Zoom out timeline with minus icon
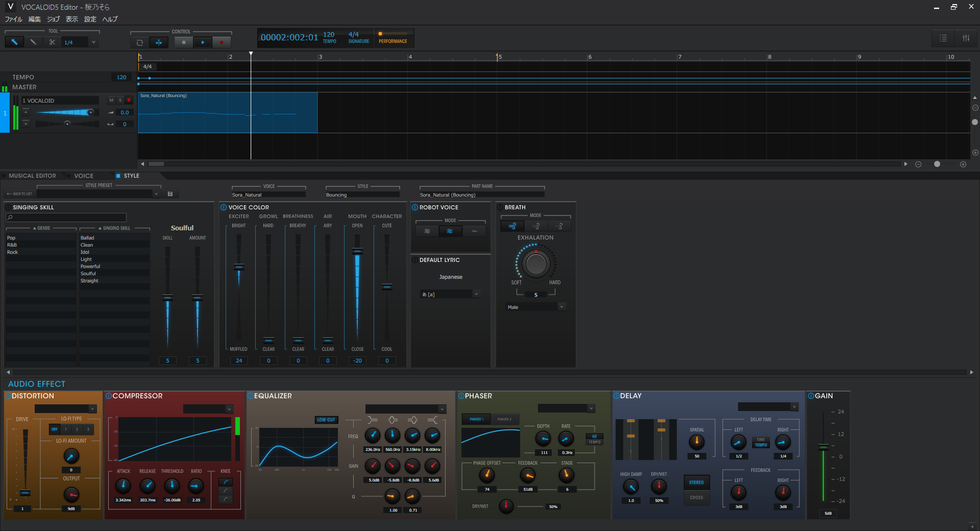Viewport: 980px width, 531px height. (918, 164)
